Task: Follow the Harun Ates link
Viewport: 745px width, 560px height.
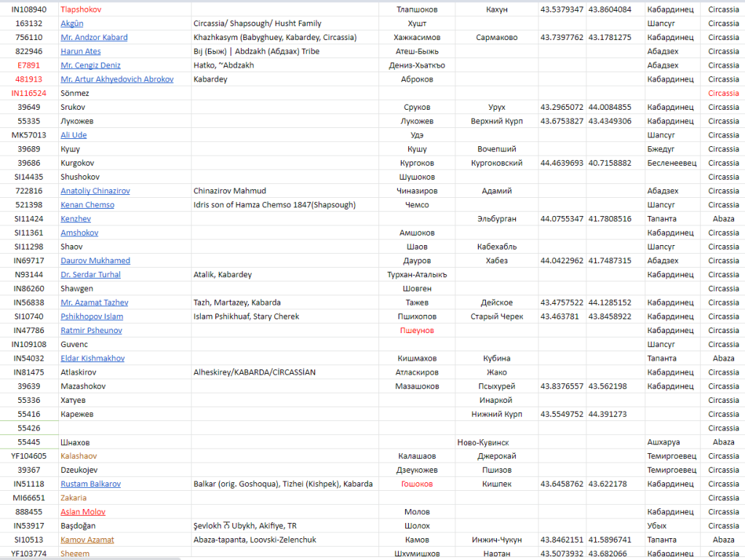Action: [81, 52]
